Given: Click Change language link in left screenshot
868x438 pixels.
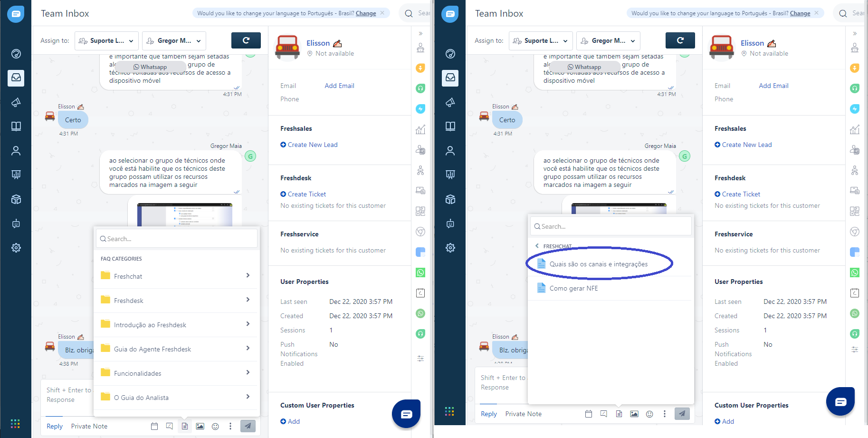Looking at the screenshot, I should coord(366,13).
